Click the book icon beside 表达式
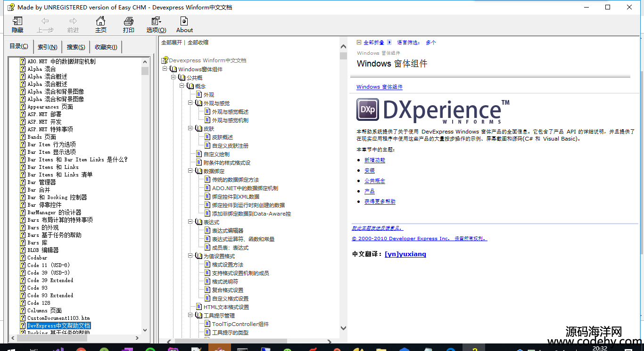The image size is (644, 351). pos(198,222)
